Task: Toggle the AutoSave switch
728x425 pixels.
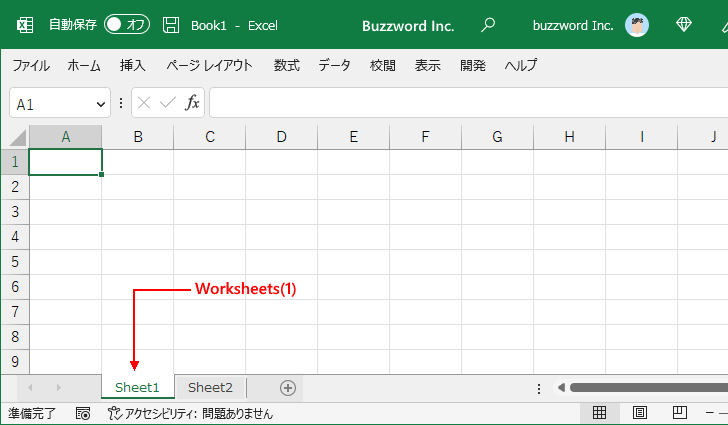Action: 127,25
